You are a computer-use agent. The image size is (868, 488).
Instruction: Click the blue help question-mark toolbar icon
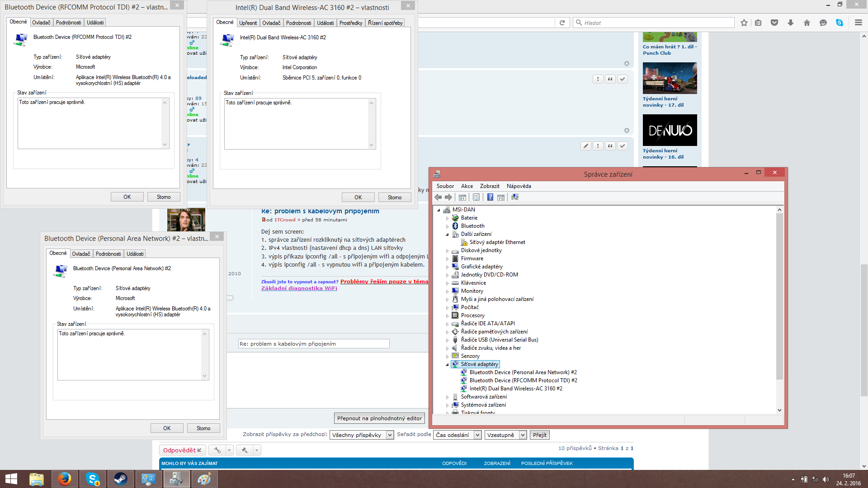[x=490, y=197]
